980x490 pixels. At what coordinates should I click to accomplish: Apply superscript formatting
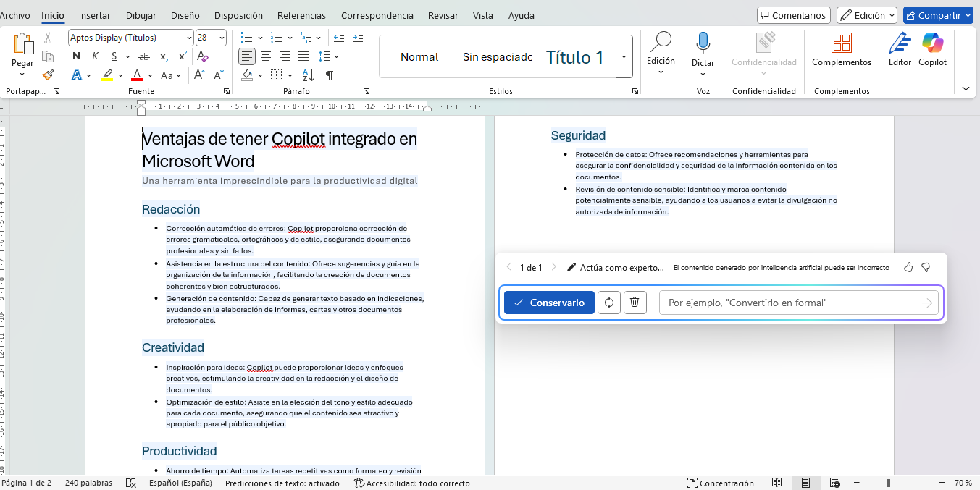[x=183, y=56]
